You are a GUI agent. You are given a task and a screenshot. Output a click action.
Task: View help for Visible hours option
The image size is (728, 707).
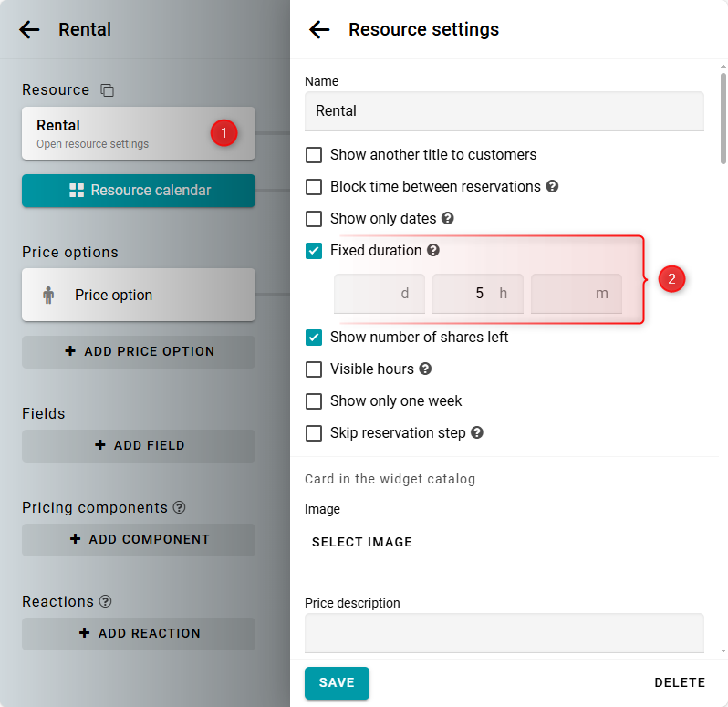pyautogui.click(x=425, y=369)
